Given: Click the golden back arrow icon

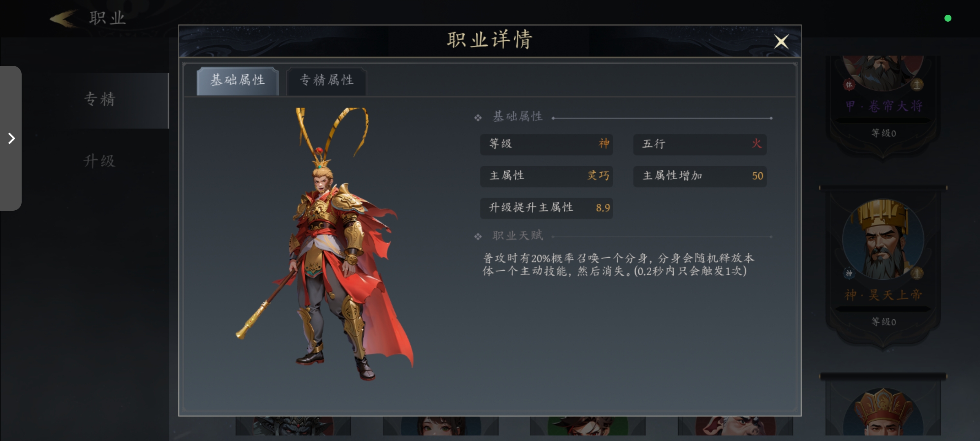Looking at the screenshot, I should 64,19.
